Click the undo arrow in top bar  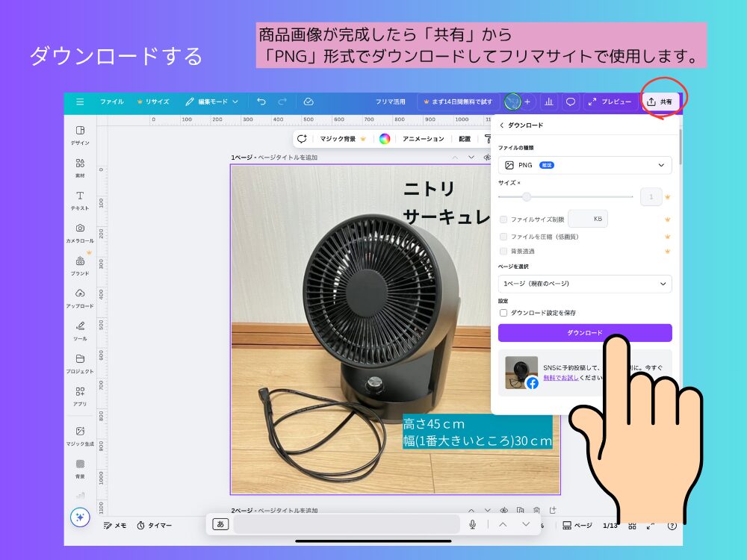pos(261,102)
